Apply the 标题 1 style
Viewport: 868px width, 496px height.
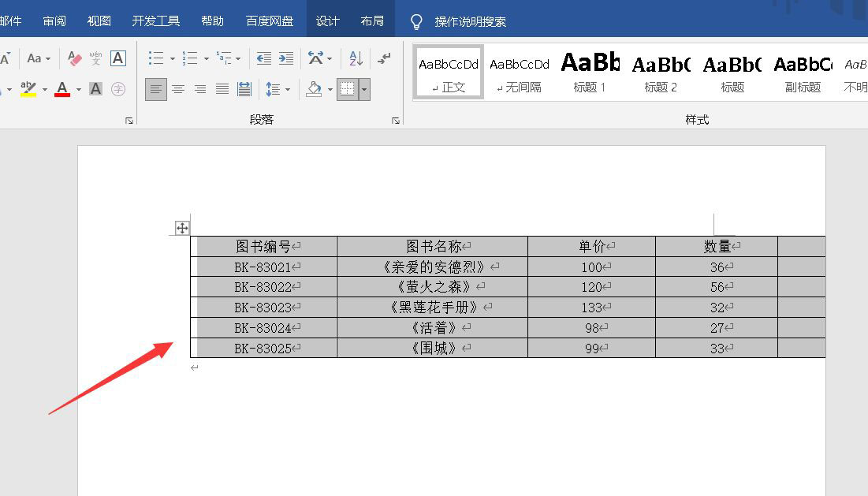click(590, 73)
